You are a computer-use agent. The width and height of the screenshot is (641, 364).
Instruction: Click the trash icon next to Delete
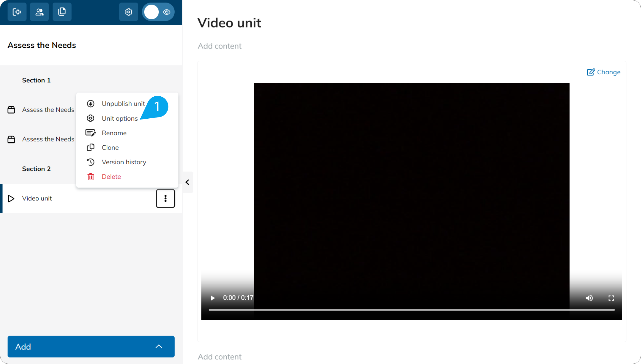tap(90, 177)
